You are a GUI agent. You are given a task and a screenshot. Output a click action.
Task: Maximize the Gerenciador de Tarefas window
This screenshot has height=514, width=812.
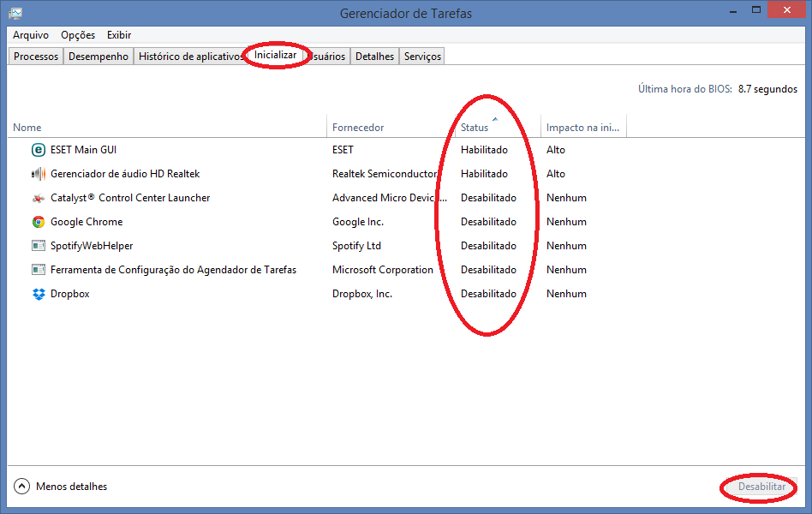756,10
